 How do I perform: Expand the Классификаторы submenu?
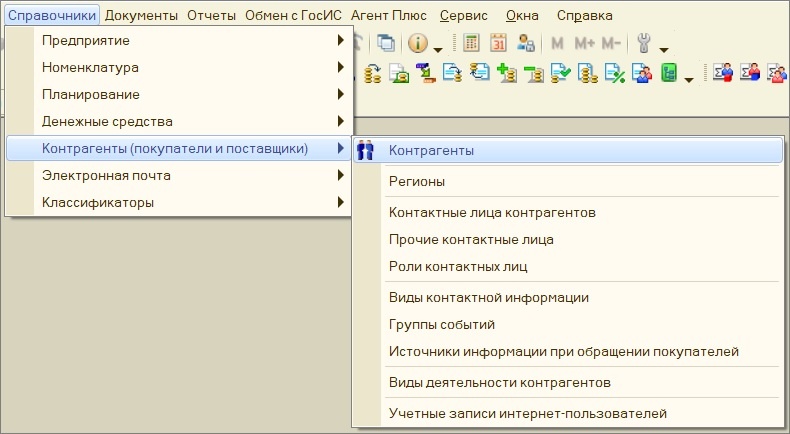178,203
